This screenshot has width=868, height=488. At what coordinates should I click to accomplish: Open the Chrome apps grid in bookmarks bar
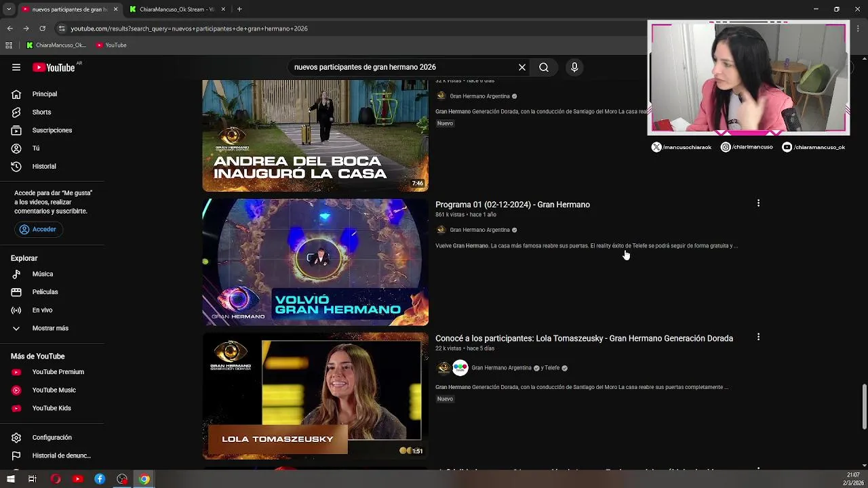[9, 45]
